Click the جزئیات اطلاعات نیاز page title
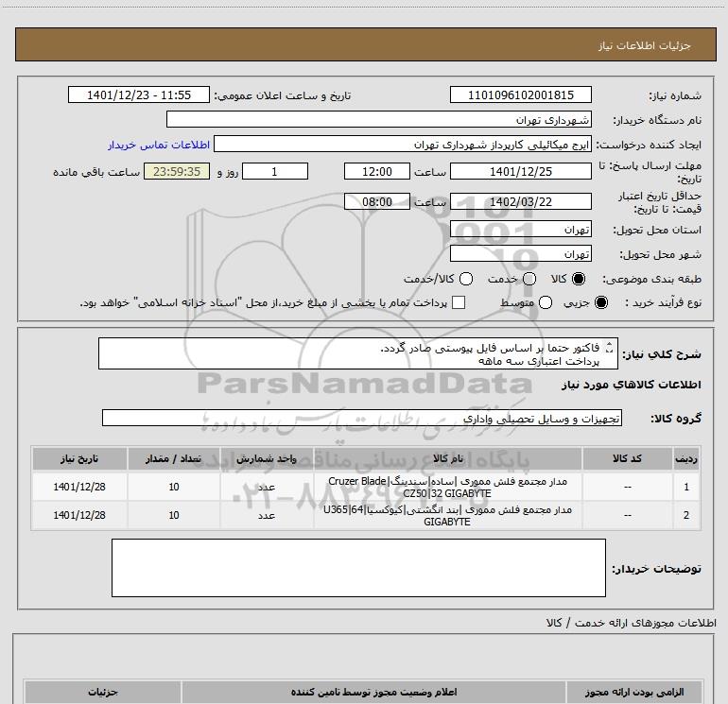The image size is (728, 704). click(645, 45)
